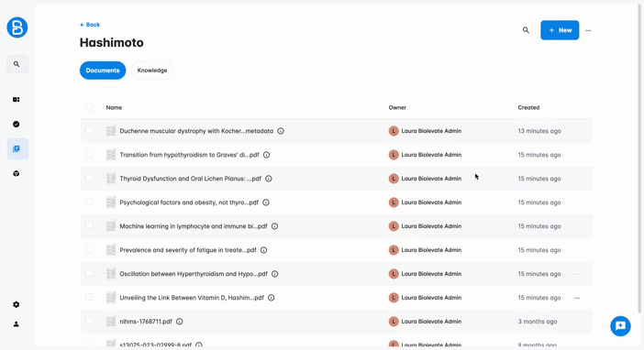Open the user profile sidebar icon

[x=16, y=324]
